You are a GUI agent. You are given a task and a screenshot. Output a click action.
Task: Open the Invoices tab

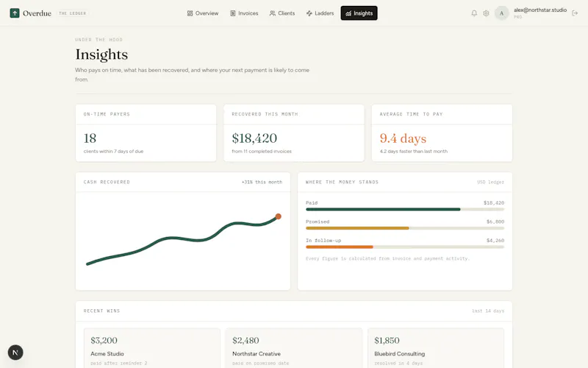tap(244, 13)
